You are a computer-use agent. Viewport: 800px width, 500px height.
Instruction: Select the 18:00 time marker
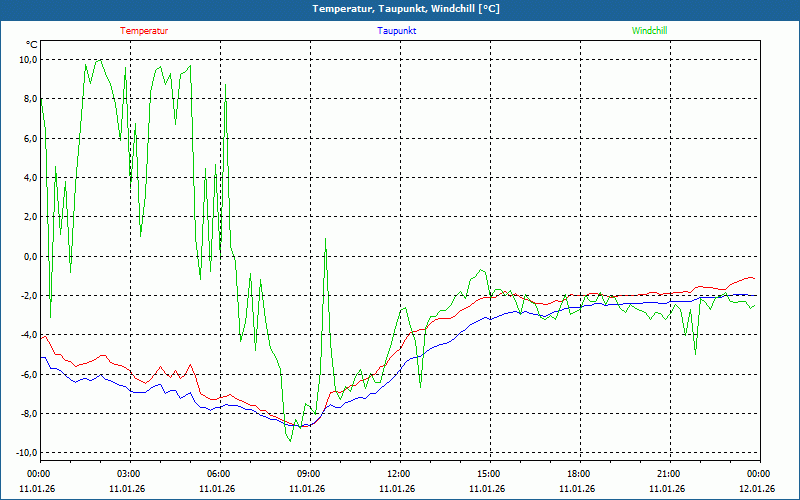579,474
